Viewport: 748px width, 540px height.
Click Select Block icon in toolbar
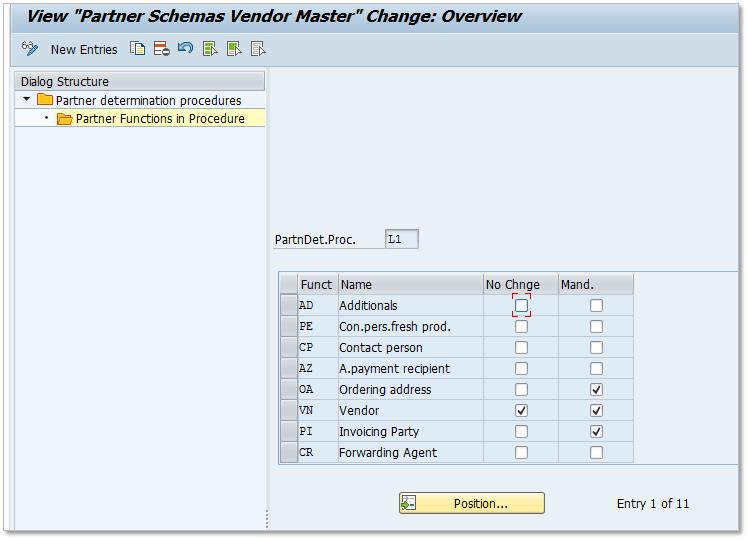234,49
